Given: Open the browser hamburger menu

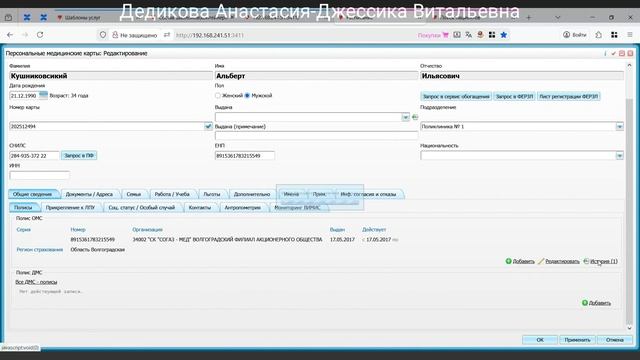Looking at the screenshot, I should tap(630, 35).
